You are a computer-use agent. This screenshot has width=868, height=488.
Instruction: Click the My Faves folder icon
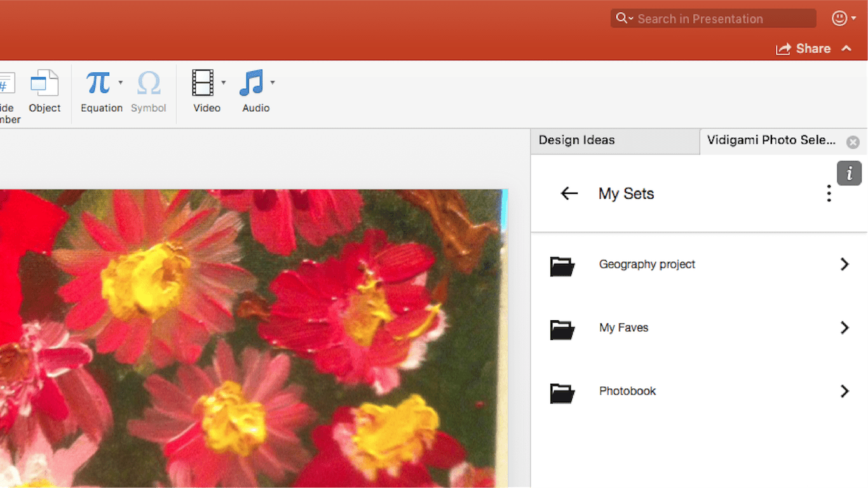click(562, 330)
